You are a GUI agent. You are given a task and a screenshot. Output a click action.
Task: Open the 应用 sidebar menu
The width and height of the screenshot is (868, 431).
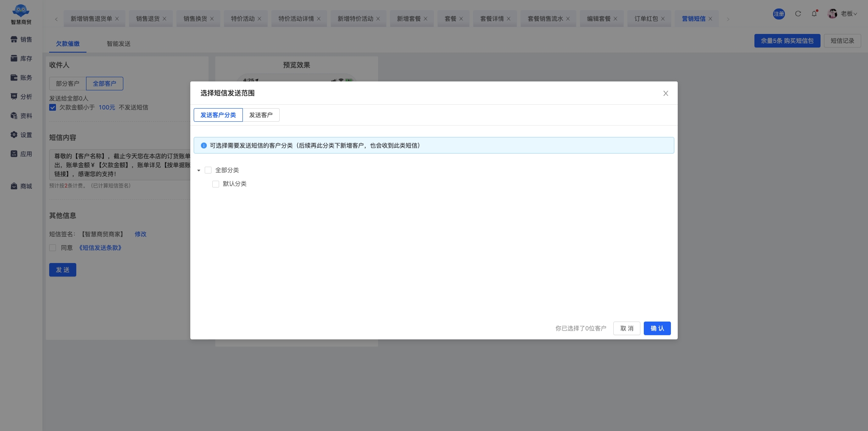[x=21, y=154]
